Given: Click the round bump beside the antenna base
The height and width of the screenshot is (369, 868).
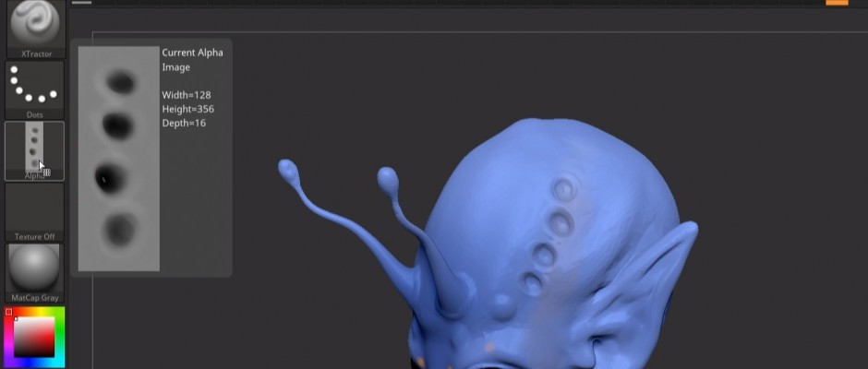Looking at the screenshot, I should (x=503, y=306).
